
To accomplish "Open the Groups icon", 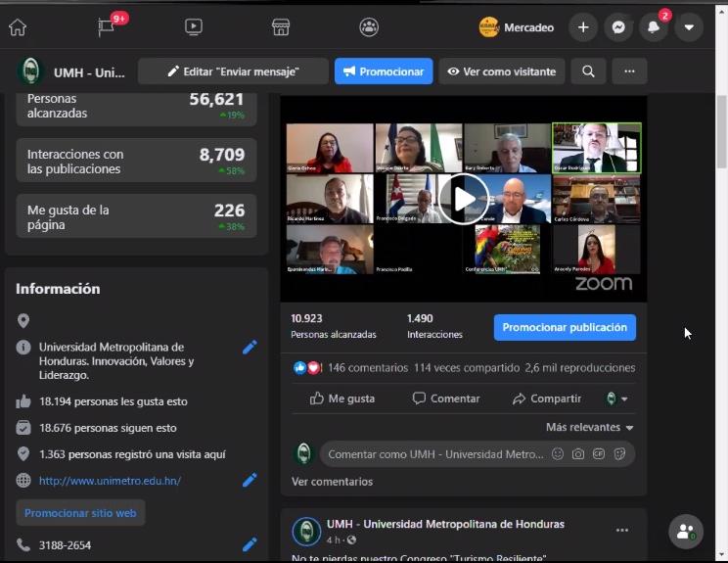I will (369, 27).
